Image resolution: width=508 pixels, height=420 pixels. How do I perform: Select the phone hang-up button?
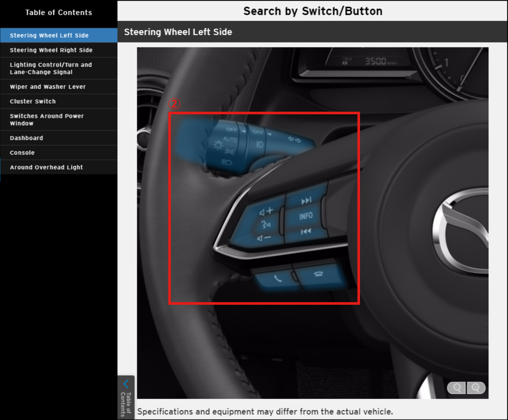319,274
